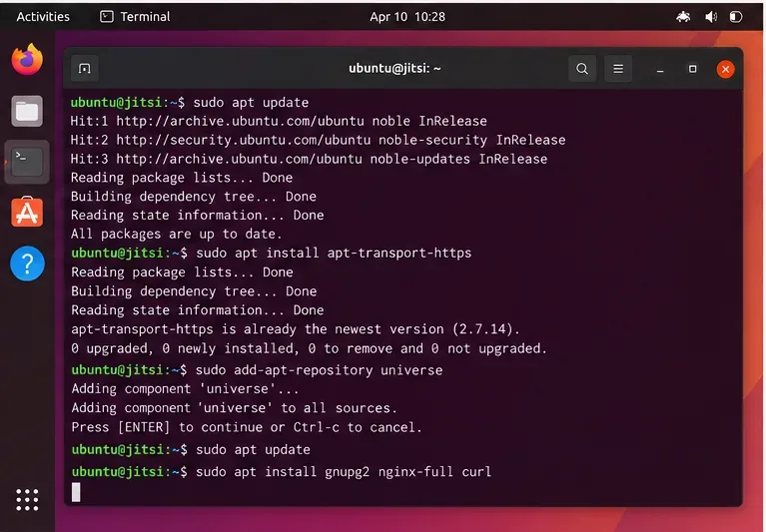Open the Help icon in the dock
Viewport: 766px width, 532px height.
pos(27,264)
